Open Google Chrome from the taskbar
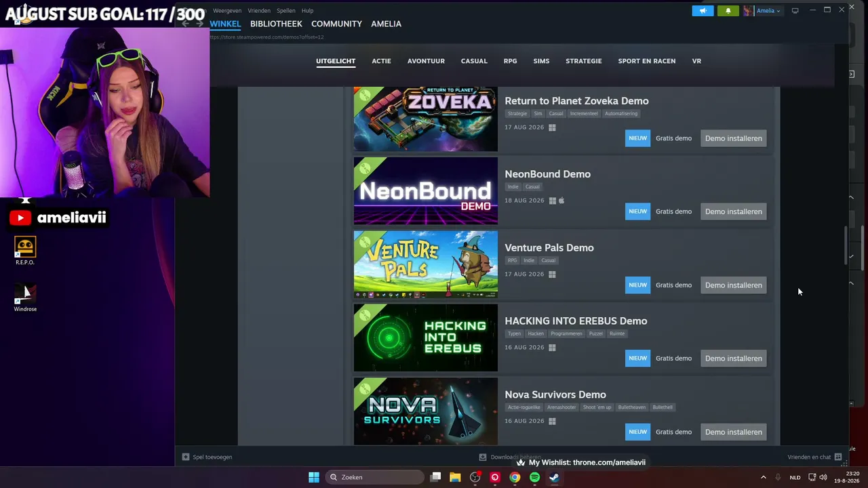Image resolution: width=868 pixels, height=488 pixels. tap(515, 477)
